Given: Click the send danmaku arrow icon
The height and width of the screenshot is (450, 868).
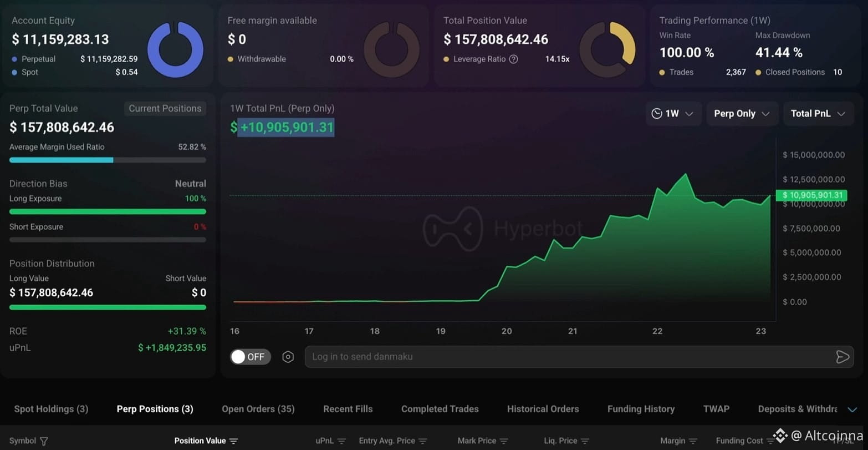Looking at the screenshot, I should (x=843, y=357).
